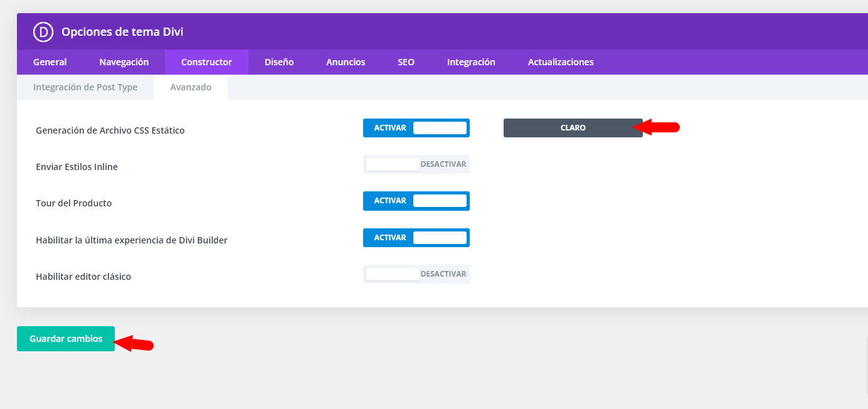Open the Actualizaciones tab

pos(561,62)
